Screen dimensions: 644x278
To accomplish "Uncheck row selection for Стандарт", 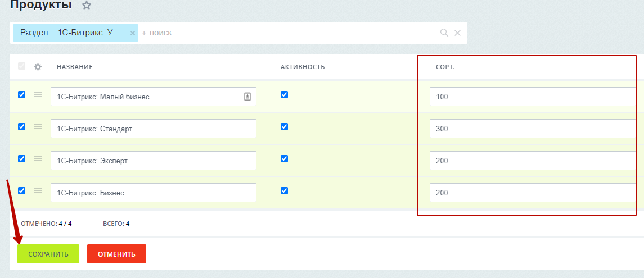I will click(22, 127).
